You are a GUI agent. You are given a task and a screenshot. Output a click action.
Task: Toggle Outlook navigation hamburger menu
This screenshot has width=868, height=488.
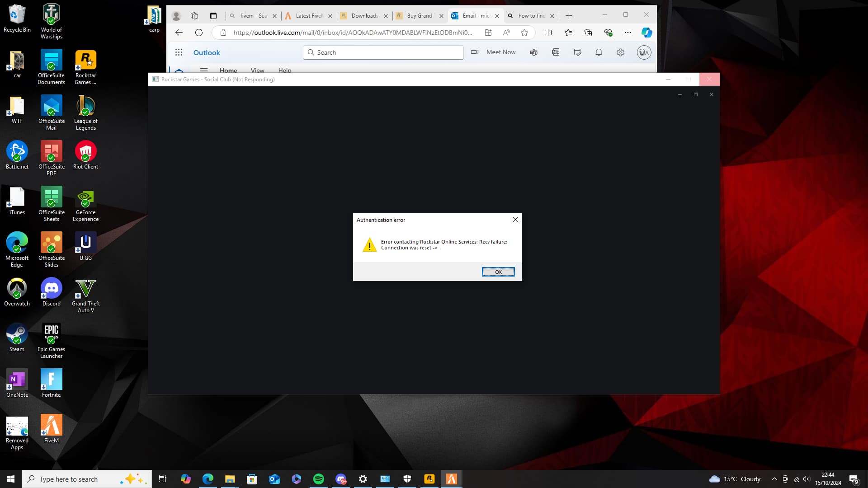click(x=204, y=70)
